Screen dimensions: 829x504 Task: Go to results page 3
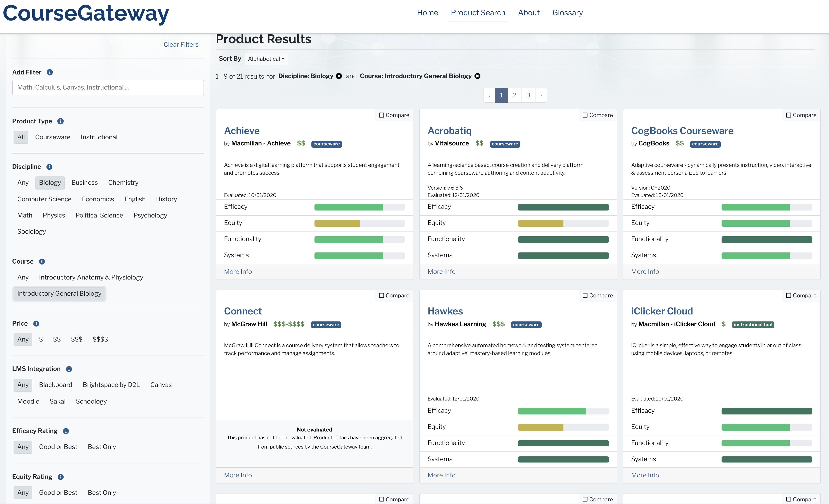[528, 95]
